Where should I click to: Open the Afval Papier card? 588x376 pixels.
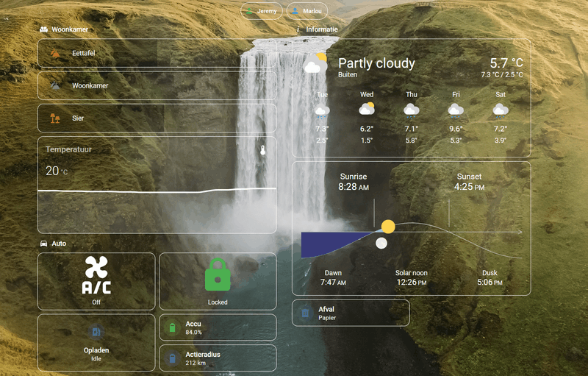tap(351, 313)
